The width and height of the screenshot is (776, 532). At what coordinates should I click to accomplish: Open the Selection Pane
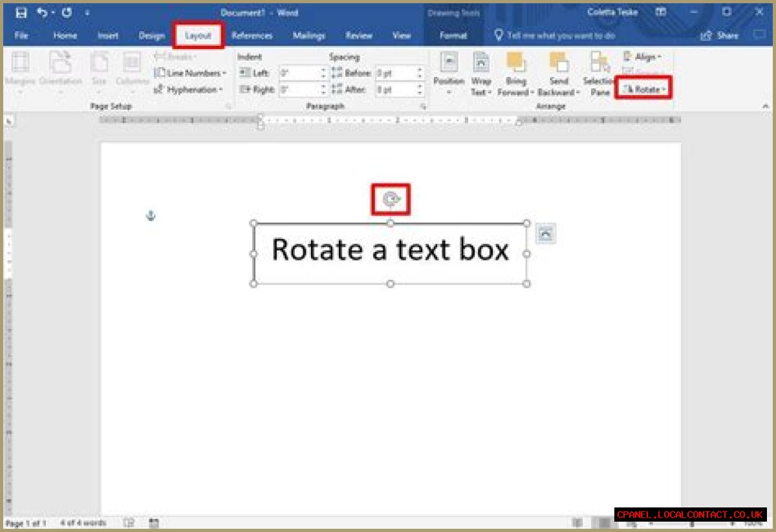[599, 73]
